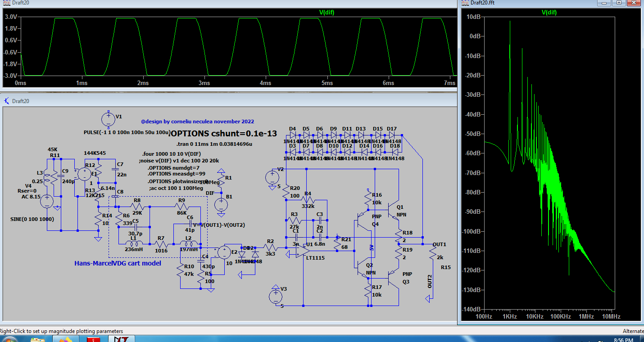Click the Draft20.fft window icon

tap(464, 3)
